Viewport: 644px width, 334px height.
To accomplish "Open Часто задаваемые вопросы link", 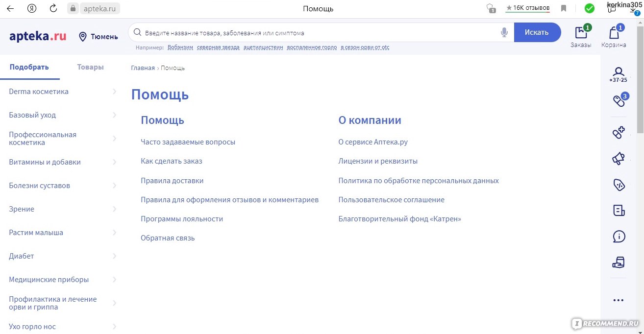I will point(188,142).
